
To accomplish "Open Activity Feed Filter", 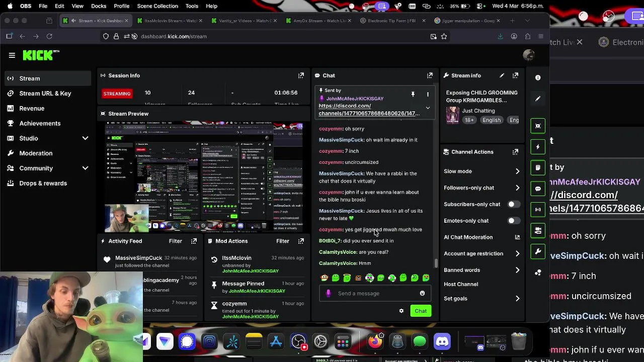I will (175, 241).
